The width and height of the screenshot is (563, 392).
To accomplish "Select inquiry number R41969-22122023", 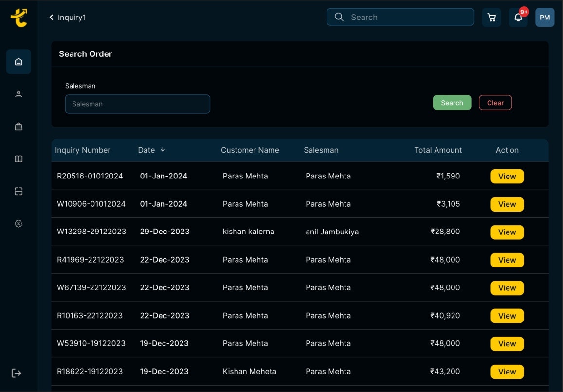I will click(x=90, y=260).
